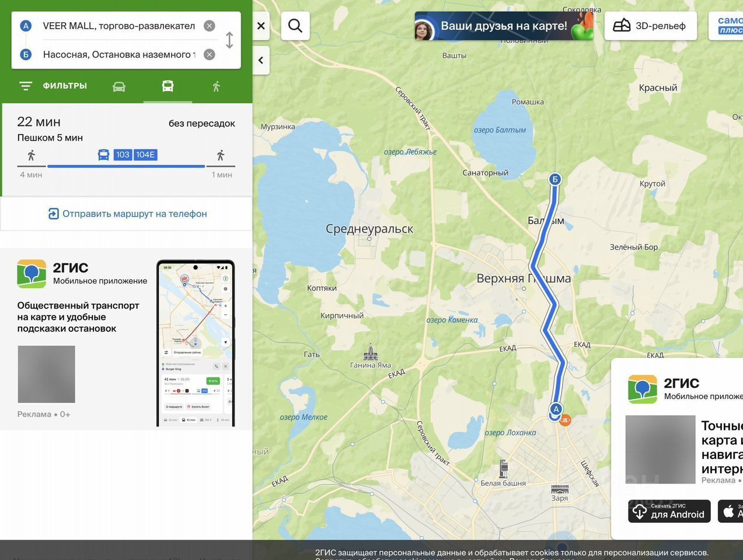Click the Кирпичный settlement label

[342, 316]
